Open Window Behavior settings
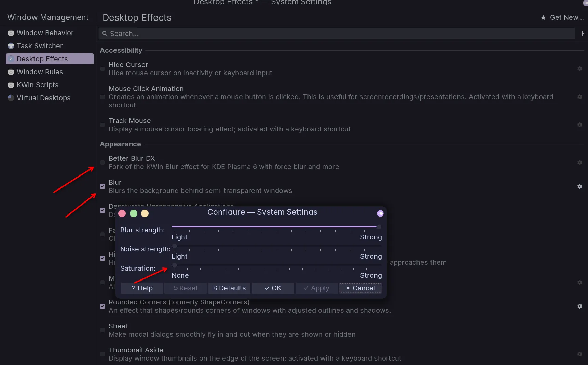Screen dimensions: 588x365 tap(50, 33)
